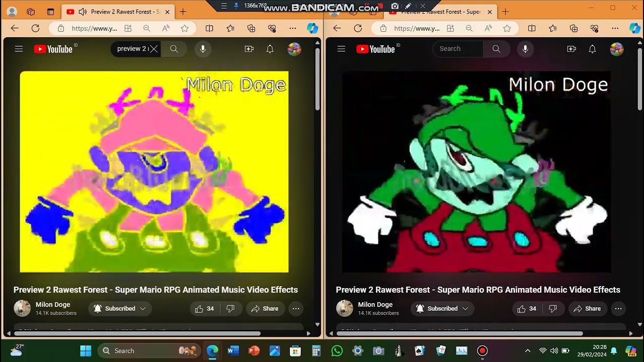Click Milon Doge channel avatar in right window
The width and height of the screenshot is (644, 362).
(345, 308)
